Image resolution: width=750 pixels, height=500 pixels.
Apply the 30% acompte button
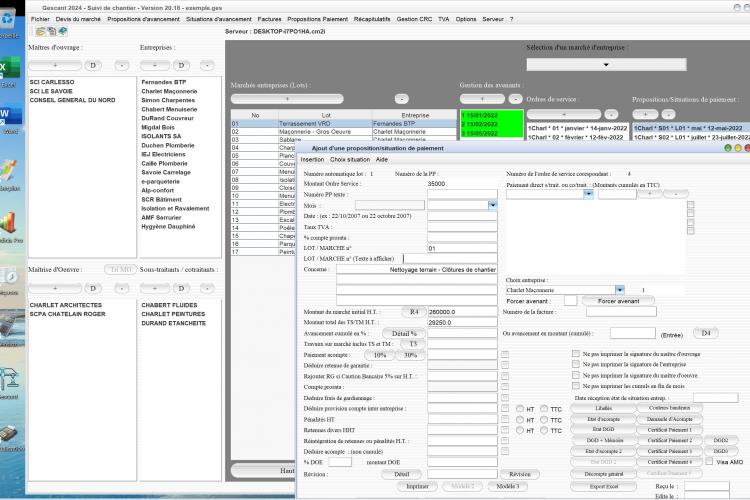(410, 355)
